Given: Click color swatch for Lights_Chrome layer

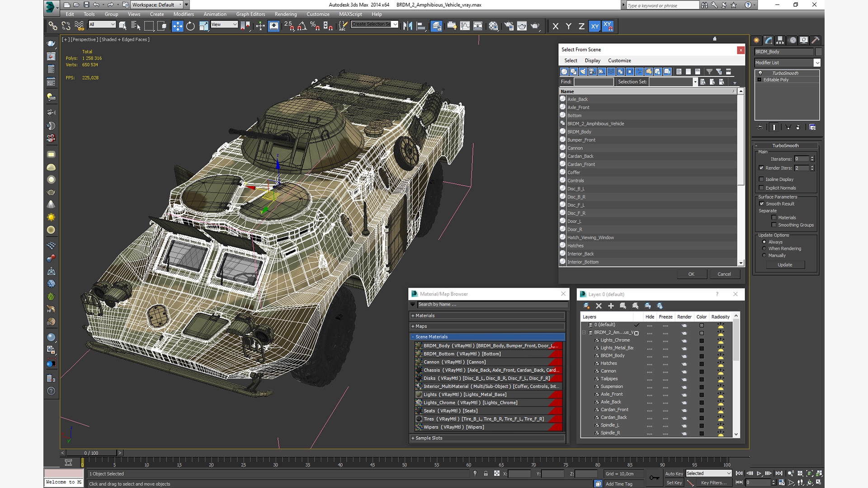Looking at the screenshot, I should [x=702, y=341].
